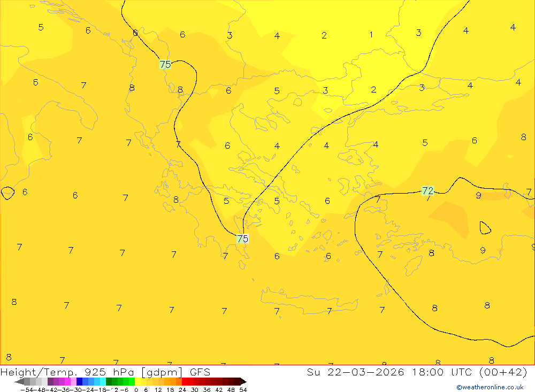This screenshot has width=535, height=392.
Task: Click the 54 legend scale label
Action: click(243, 390)
